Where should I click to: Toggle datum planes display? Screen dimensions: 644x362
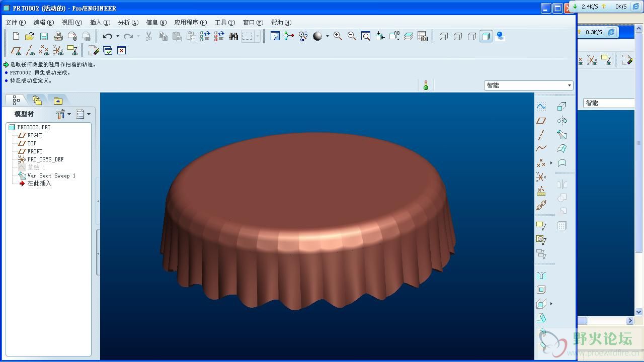tap(16, 50)
